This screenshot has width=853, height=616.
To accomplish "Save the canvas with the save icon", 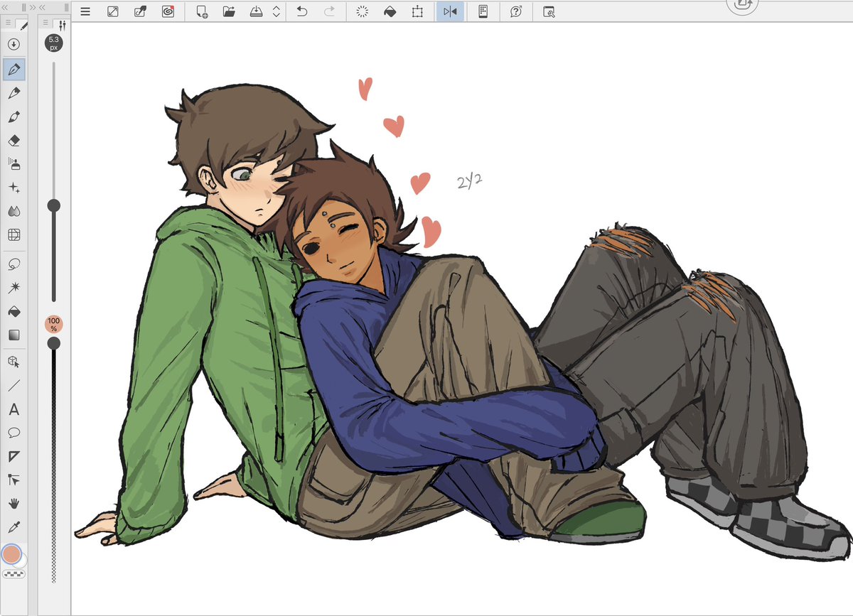I will [x=257, y=11].
